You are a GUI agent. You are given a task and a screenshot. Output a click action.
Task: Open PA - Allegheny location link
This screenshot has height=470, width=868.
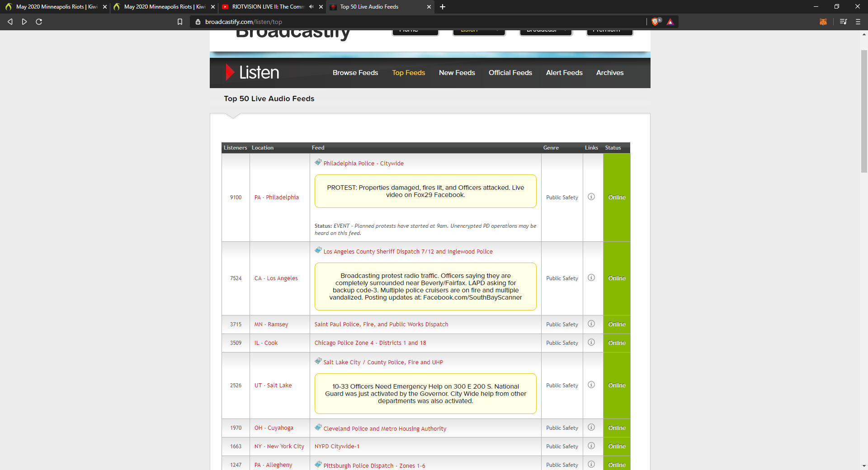pos(274,465)
